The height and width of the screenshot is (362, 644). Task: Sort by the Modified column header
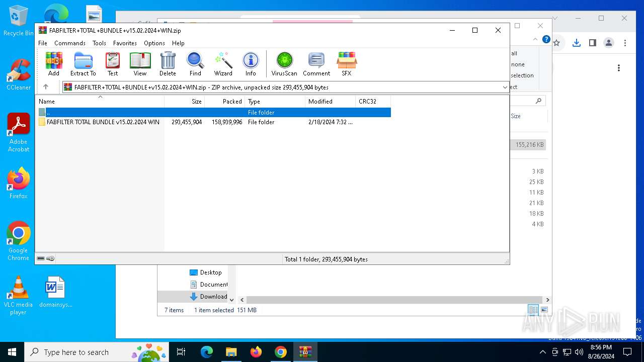tap(331, 101)
